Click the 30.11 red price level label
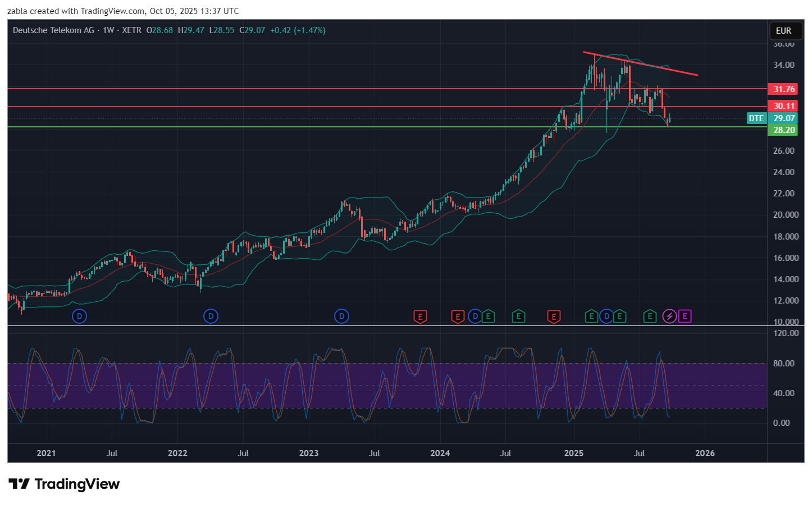This screenshot has width=812, height=505. (783, 106)
